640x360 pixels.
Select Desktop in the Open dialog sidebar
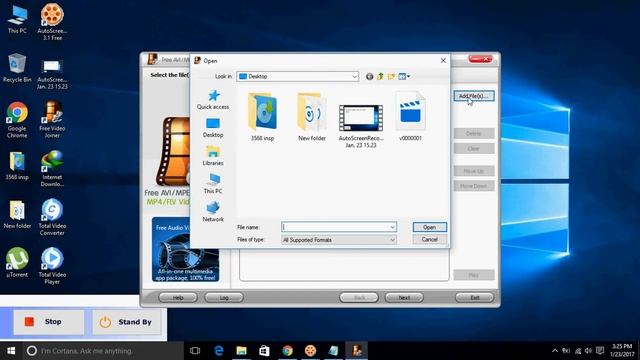[x=213, y=127]
